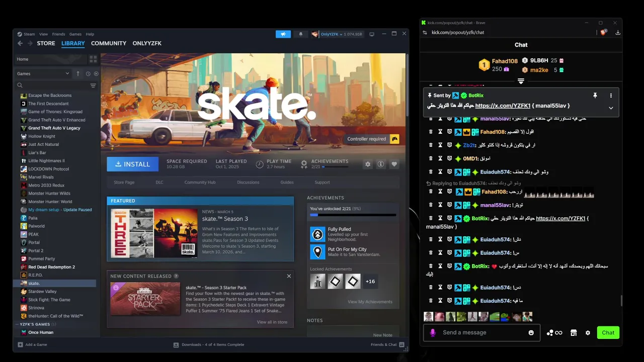
Task: Open the Games menu
Action: (75, 34)
